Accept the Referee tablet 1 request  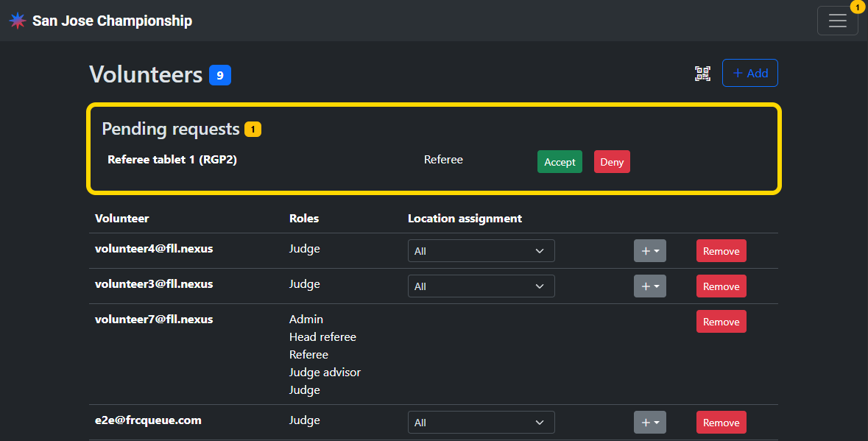pyautogui.click(x=560, y=162)
